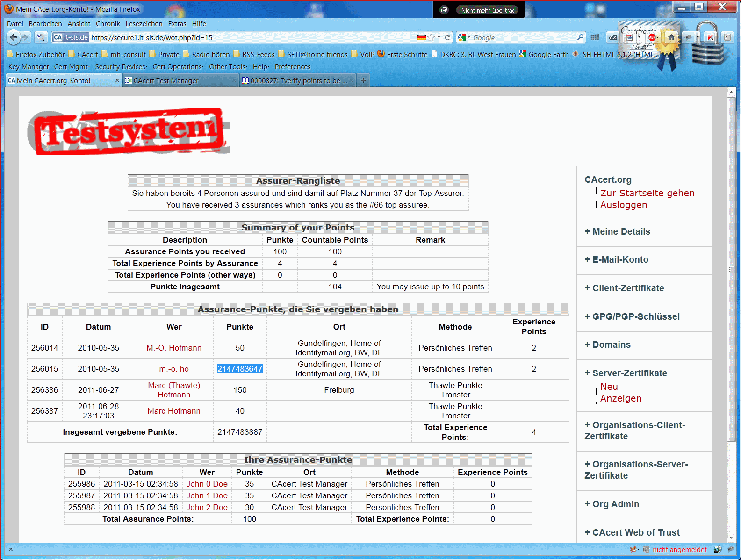The image size is (741, 560).
Task: Click the Ausloggen link
Action: [624, 205]
